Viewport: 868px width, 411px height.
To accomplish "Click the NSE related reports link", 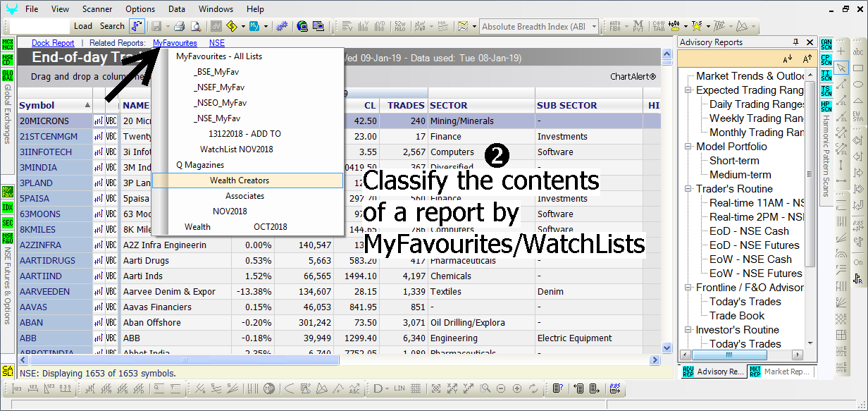I will [216, 43].
